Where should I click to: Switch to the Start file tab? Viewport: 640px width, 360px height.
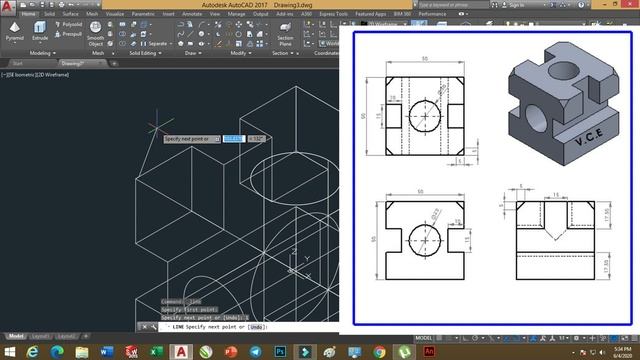tap(18, 63)
